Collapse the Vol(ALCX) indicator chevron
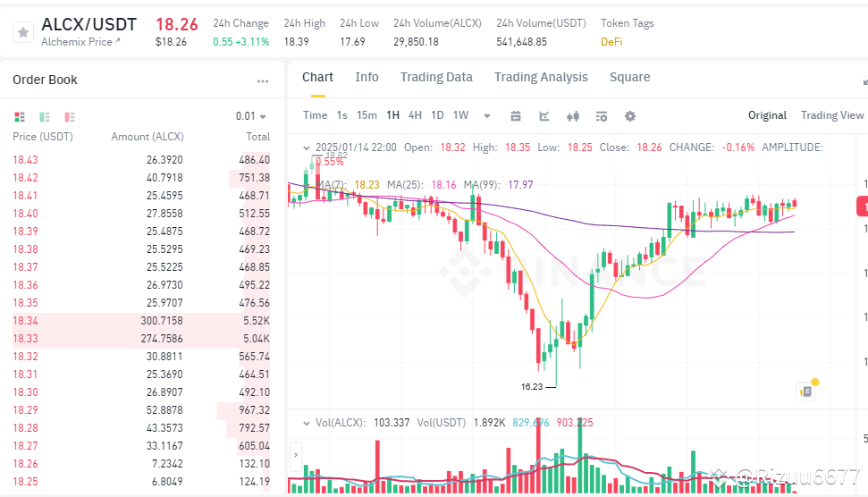This screenshot has height=497, width=868. [306, 423]
